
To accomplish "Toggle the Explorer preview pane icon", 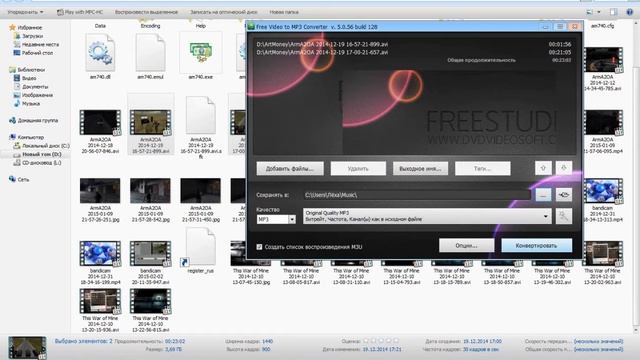I will tap(613, 12).
